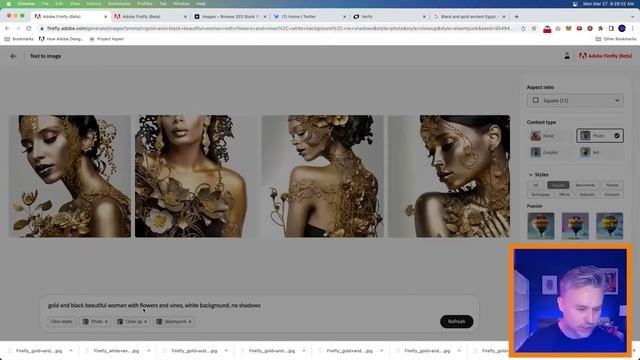The width and height of the screenshot is (640, 360).
Task: Remove the Photo style tag
Action: (107, 322)
